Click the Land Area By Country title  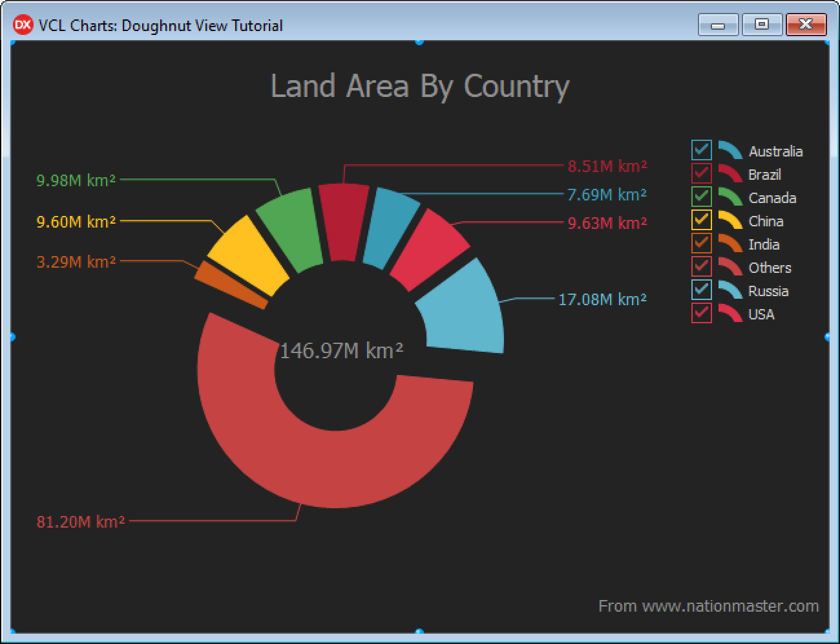420,87
